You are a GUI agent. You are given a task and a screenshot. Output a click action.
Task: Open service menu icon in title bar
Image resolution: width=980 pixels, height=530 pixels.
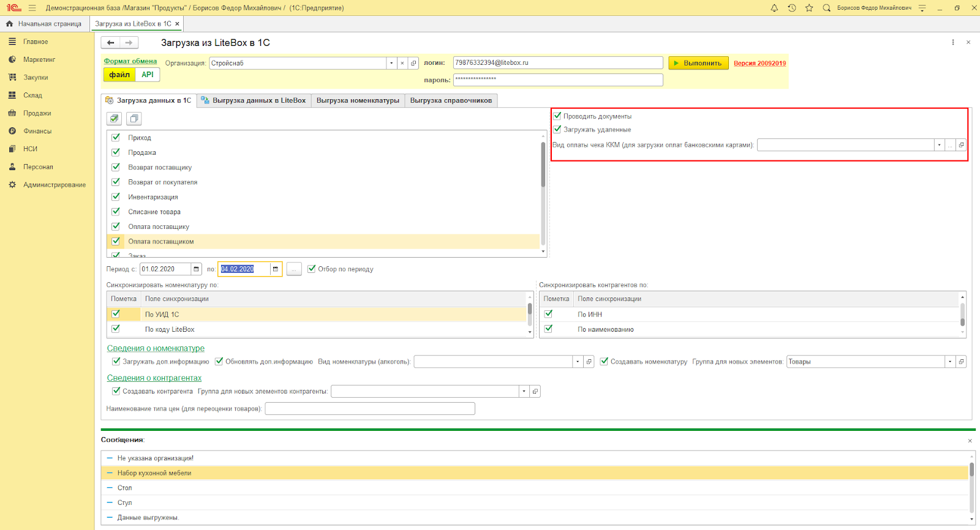pos(922,8)
